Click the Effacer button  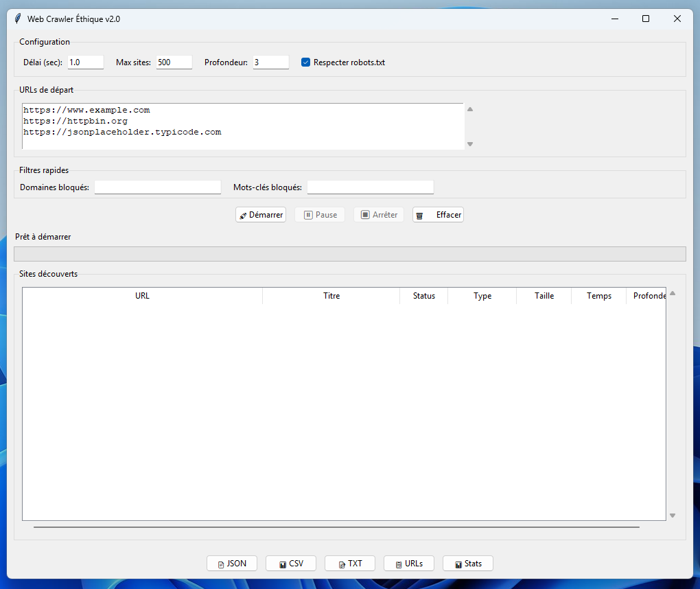(x=438, y=215)
